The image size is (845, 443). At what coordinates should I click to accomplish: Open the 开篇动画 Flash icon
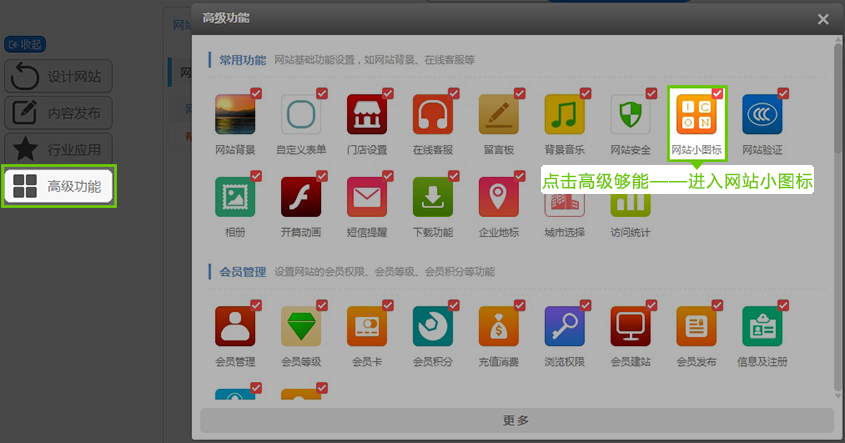click(301, 198)
